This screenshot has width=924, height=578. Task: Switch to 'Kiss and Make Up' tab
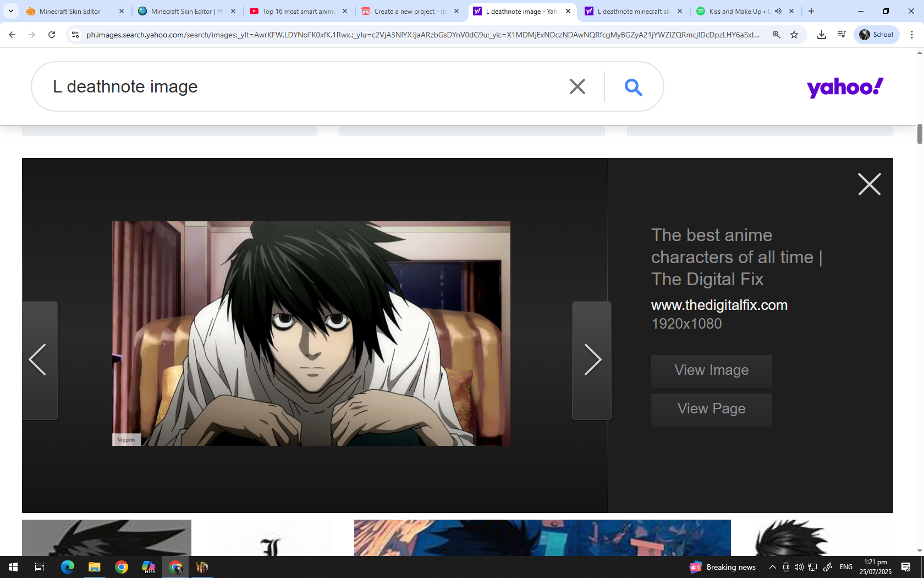739,11
